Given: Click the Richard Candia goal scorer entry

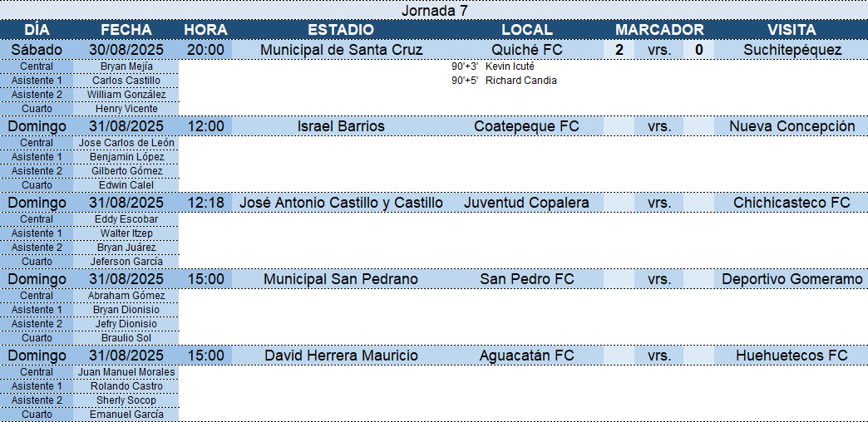Looking at the screenshot, I should tap(520, 81).
